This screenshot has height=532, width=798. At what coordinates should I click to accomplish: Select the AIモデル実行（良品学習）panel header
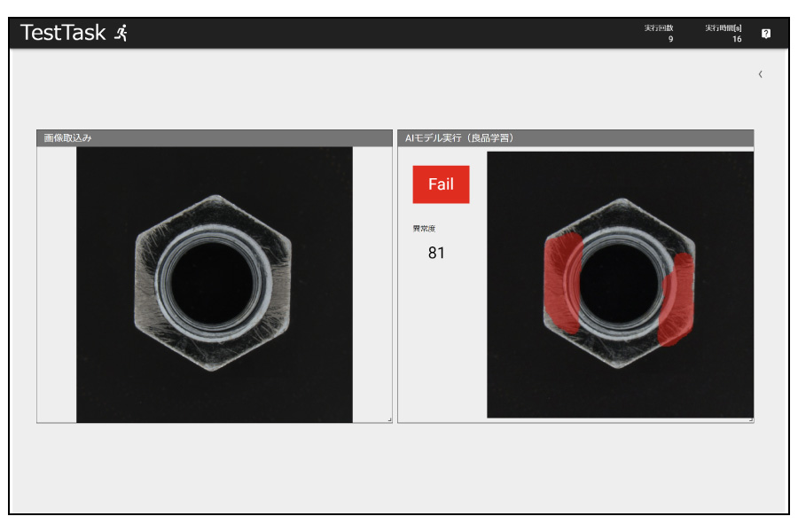tap(575, 138)
